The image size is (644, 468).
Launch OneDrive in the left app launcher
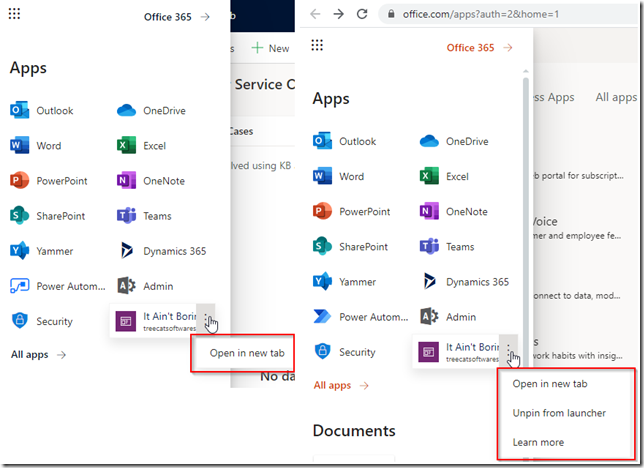(x=151, y=111)
